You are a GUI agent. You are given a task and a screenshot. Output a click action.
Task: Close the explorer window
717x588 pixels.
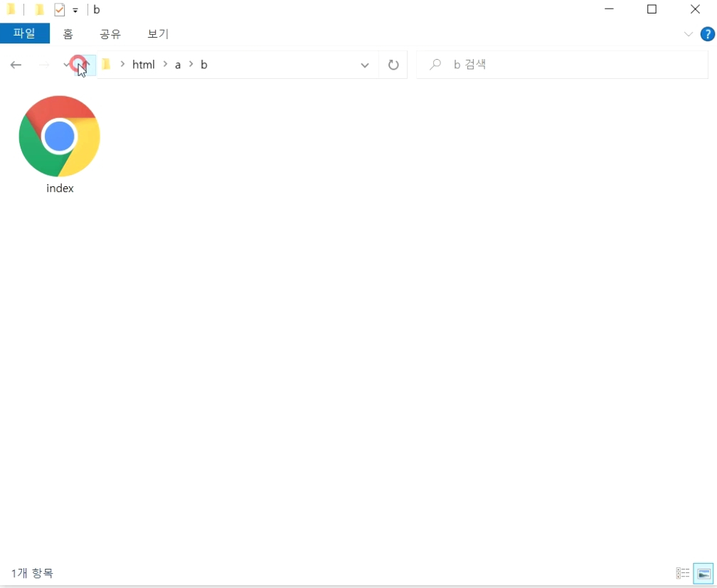point(695,9)
